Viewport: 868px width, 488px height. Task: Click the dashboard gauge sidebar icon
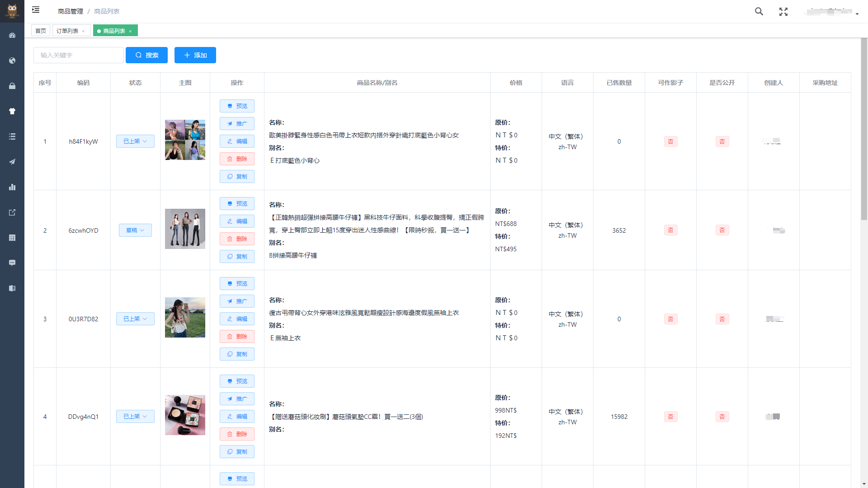[12, 35]
